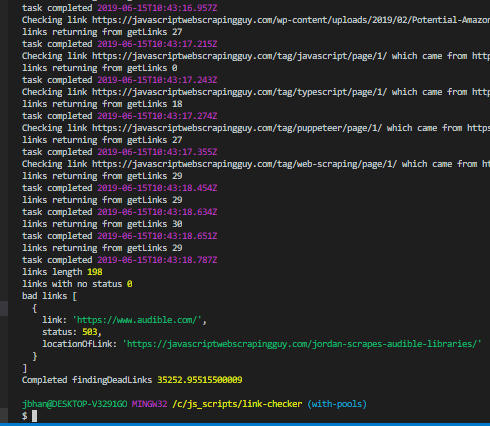
Task: Open the tag/web-scraping/page/1/ URL
Action: [x=244, y=164]
